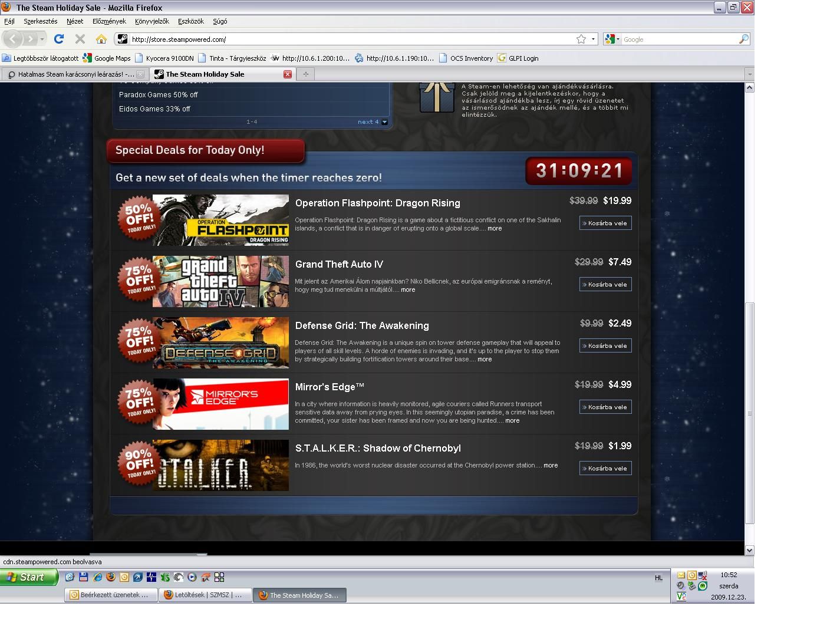Switch to the Beérkezett üzenetek taskbar window
840x629 pixels.
tap(111, 595)
